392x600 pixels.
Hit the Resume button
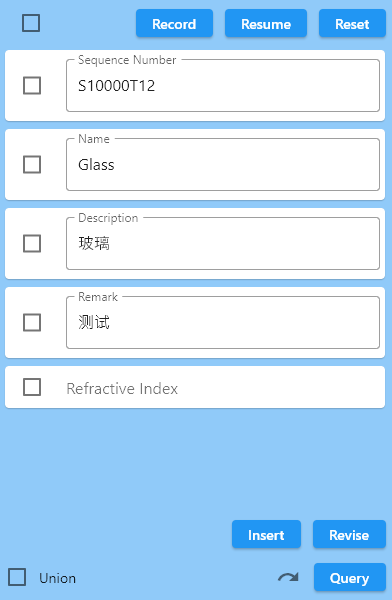pyautogui.click(x=266, y=23)
